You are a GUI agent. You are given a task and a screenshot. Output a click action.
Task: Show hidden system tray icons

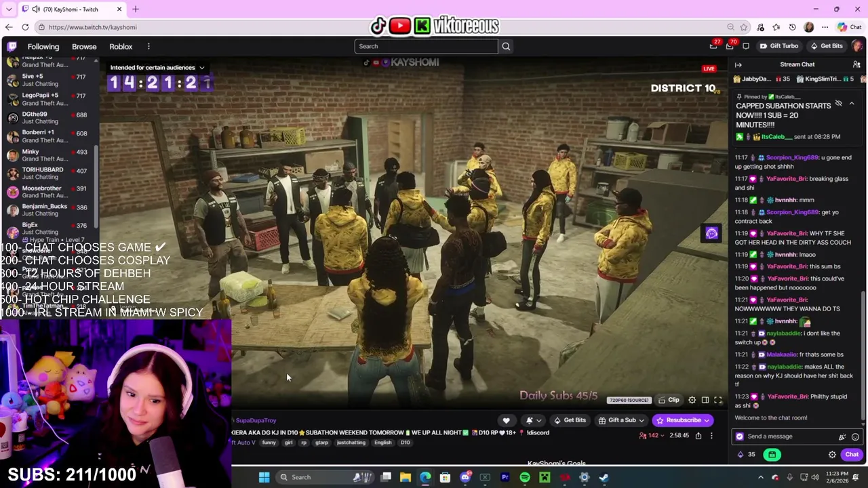[762, 477]
